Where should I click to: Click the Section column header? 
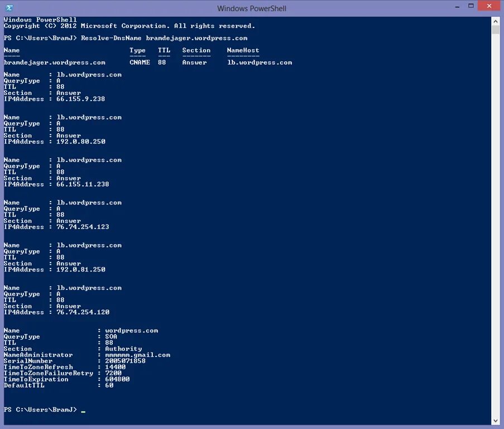click(196, 50)
